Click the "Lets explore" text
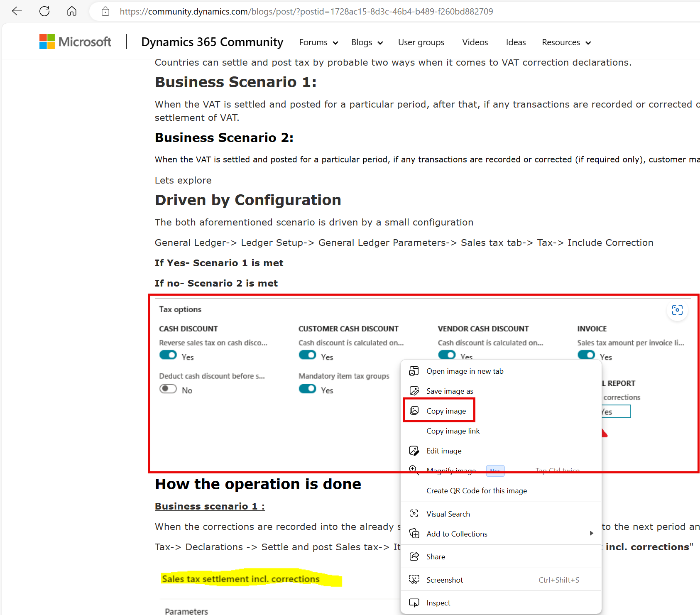700x615 pixels. (x=183, y=180)
